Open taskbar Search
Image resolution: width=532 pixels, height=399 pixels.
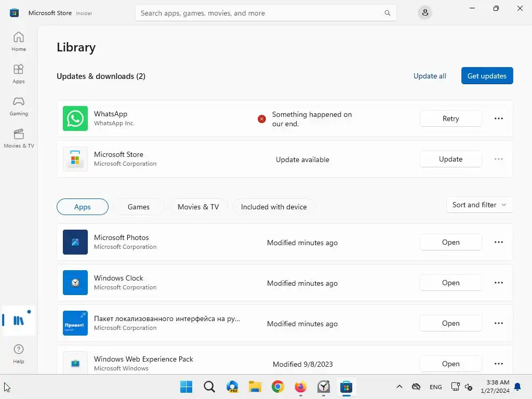point(209,387)
